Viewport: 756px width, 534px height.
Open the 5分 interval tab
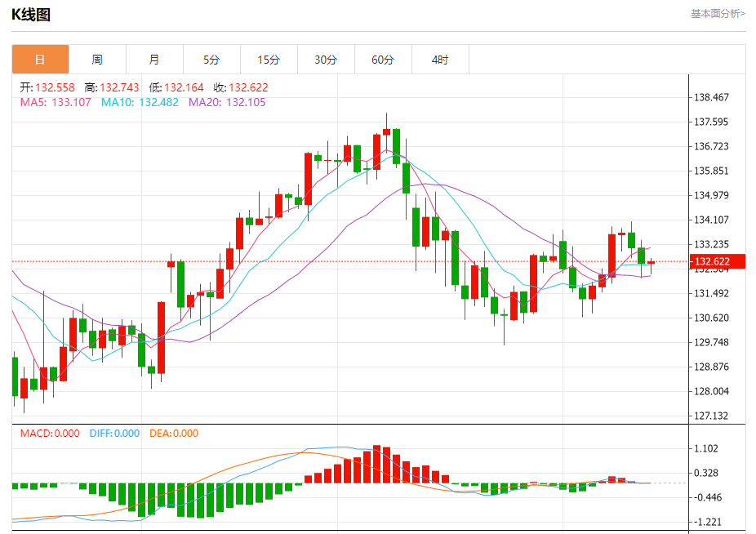click(211, 60)
